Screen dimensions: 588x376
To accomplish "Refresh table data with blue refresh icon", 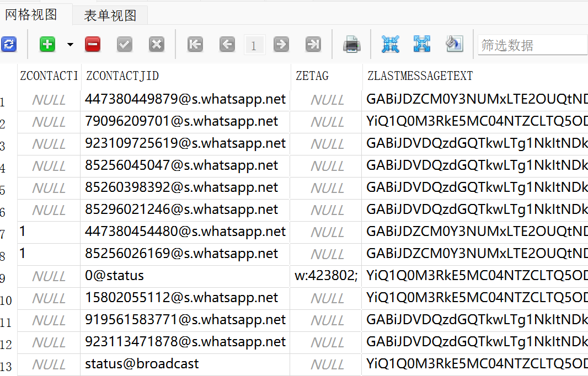I will point(9,45).
